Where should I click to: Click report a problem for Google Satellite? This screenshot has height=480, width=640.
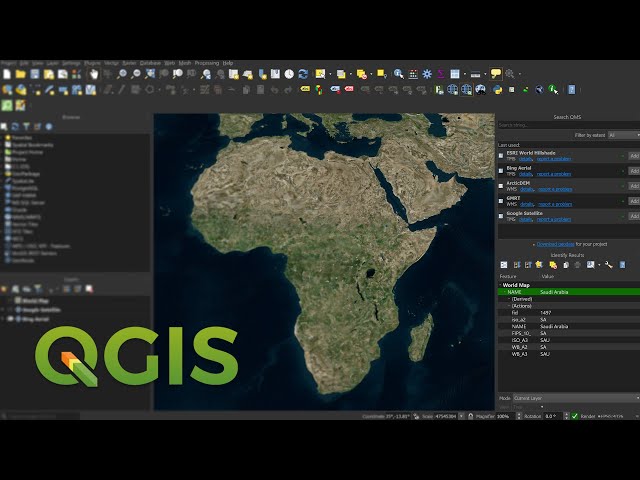554,219
